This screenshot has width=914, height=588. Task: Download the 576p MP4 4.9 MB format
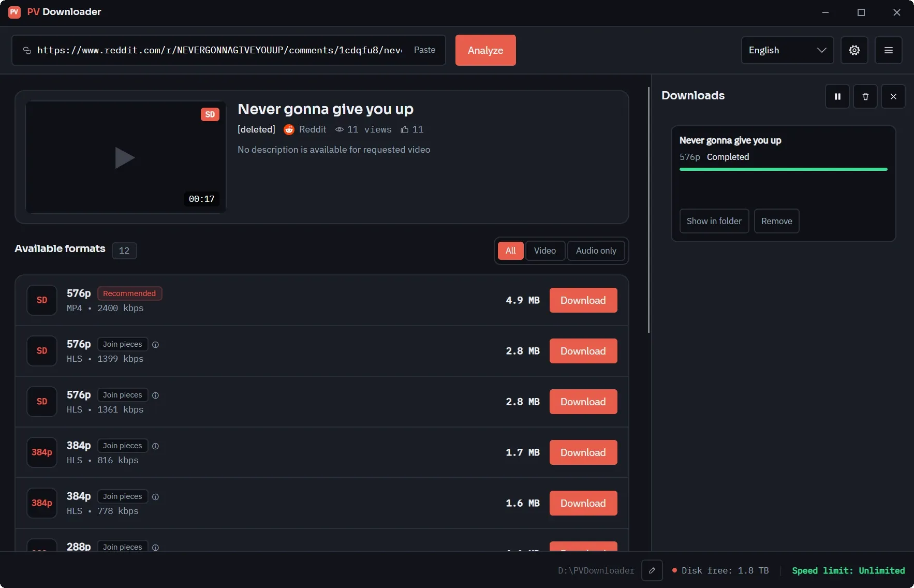pyautogui.click(x=583, y=300)
